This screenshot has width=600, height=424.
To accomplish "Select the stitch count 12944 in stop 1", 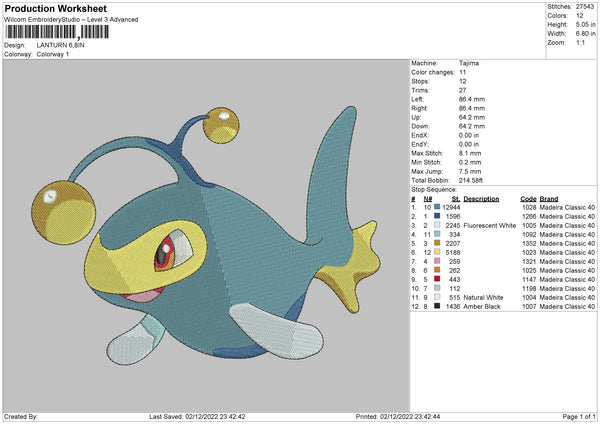I will click(x=451, y=207).
